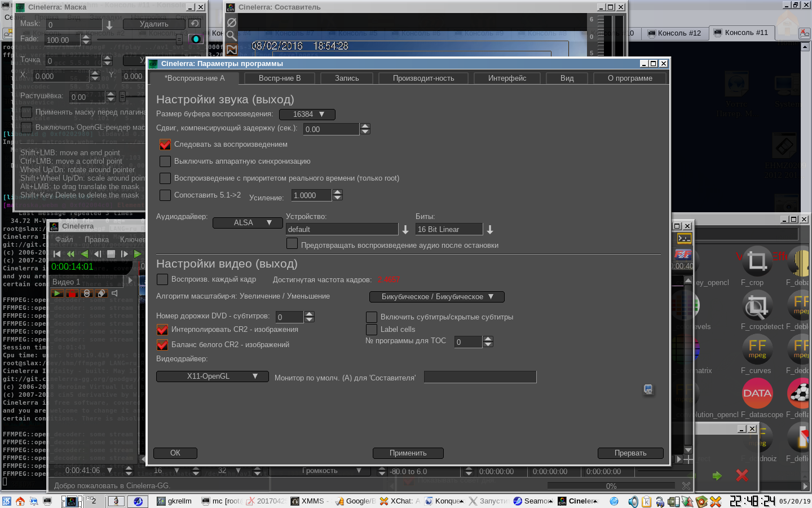The image size is (812, 508).
Task: Toggle Баланс белого CR2 checkbox
Action: click(x=162, y=344)
